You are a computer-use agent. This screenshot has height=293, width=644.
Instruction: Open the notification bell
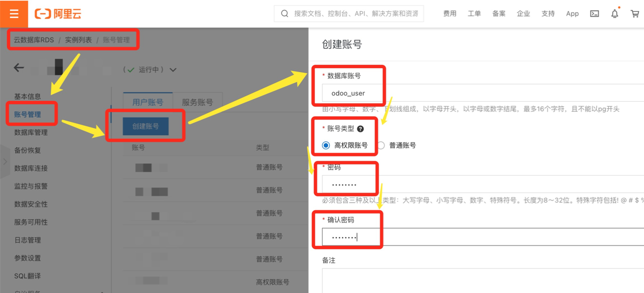coord(614,13)
